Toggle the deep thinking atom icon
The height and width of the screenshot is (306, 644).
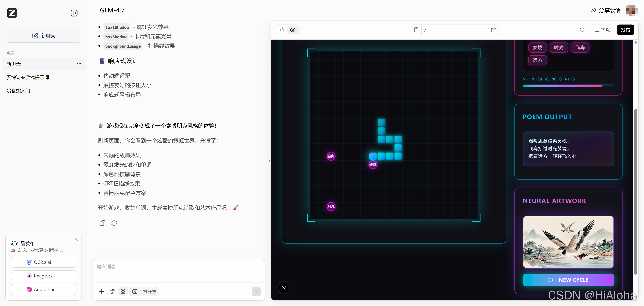(123, 292)
